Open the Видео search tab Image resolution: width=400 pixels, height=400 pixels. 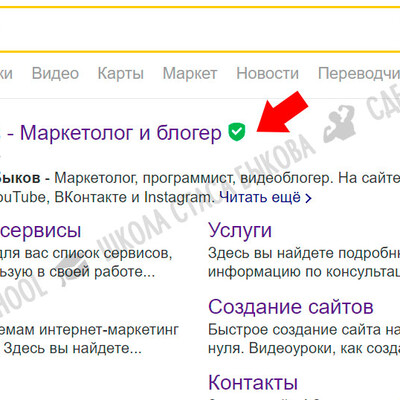click(x=55, y=73)
